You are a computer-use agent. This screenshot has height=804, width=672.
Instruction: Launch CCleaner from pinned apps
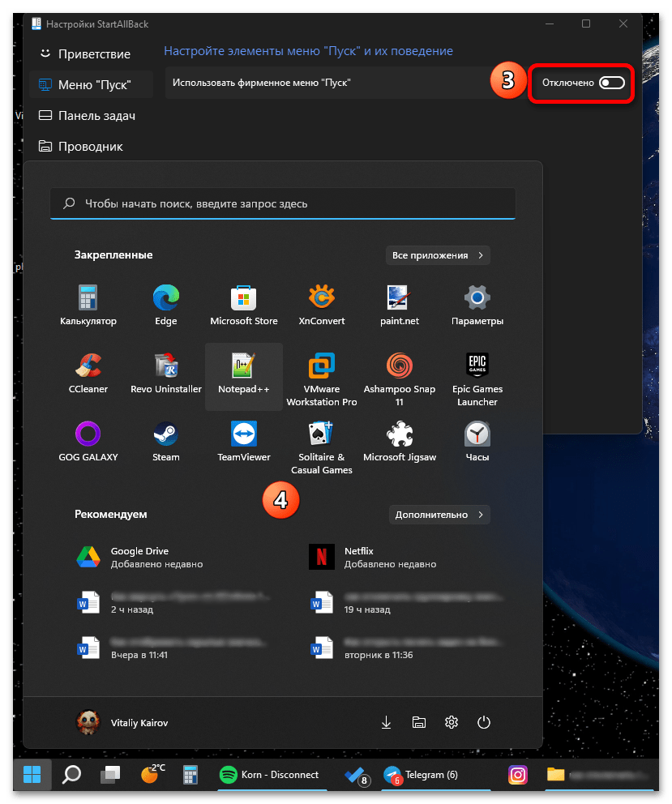pos(88,374)
